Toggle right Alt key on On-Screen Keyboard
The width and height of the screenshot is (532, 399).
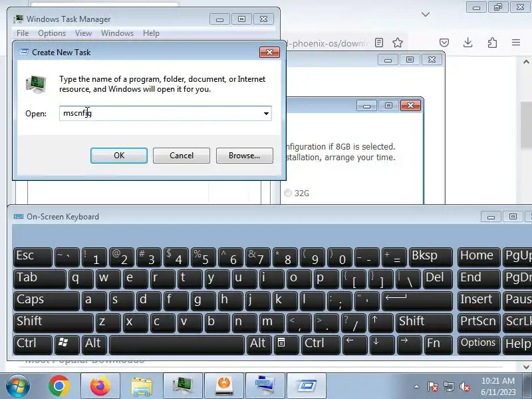pyautogui.click(x=259, y=344)
